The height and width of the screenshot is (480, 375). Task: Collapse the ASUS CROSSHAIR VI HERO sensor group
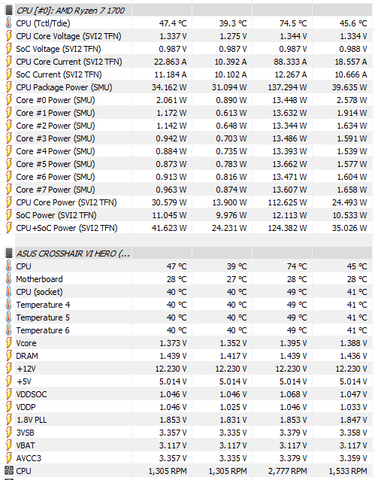pos(73,253)
